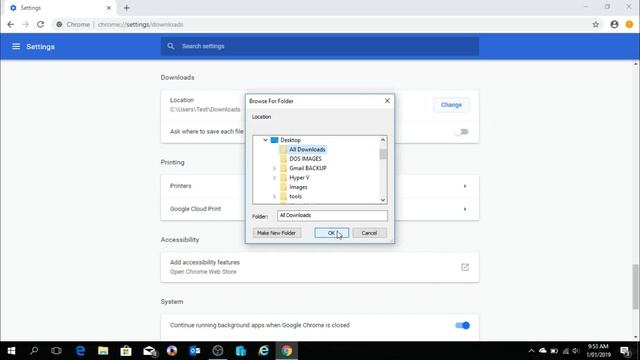Open Windows taskbar search
The height and width of the screenshot is (360, 640).
[34, 351]
